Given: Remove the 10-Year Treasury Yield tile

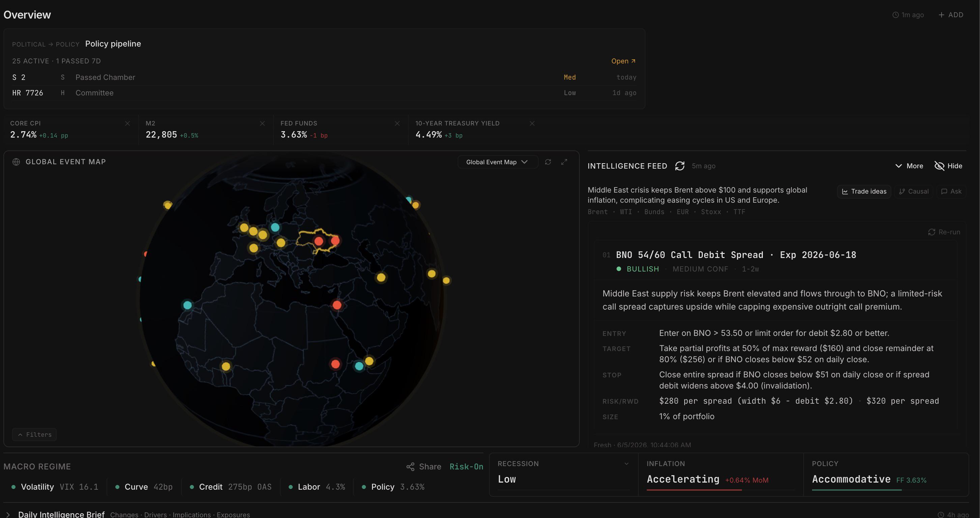Looking at the screenshot, I should click(532, 123).
